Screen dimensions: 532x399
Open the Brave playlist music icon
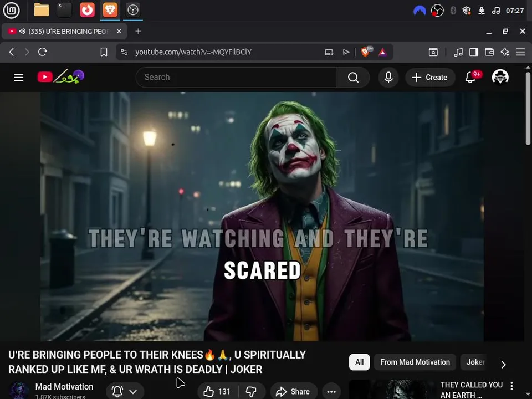(458, 52)
